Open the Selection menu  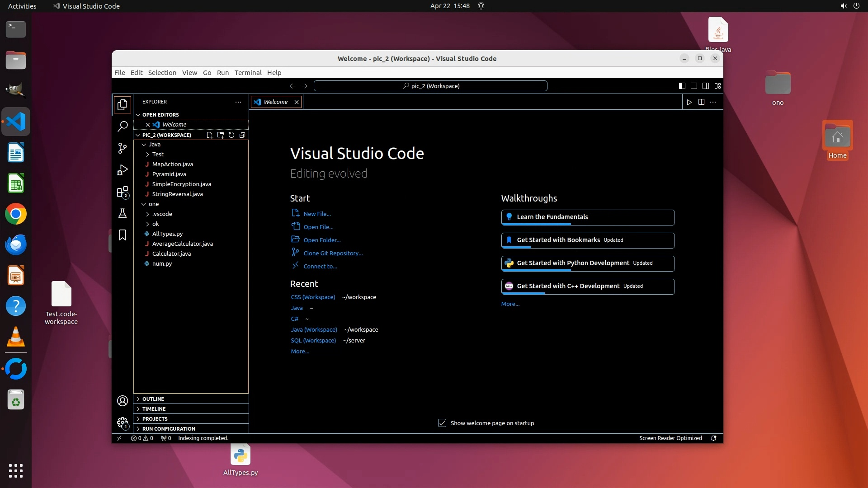[162, 73]
